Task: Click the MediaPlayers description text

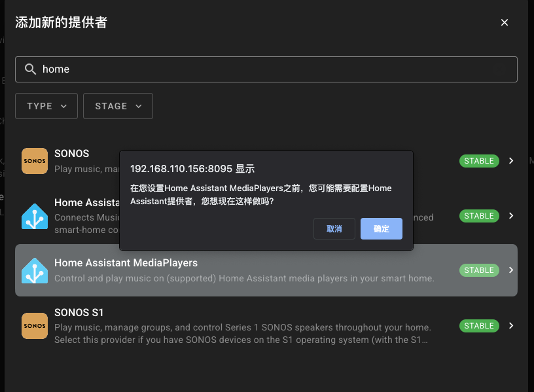Action: coord(244,278)
